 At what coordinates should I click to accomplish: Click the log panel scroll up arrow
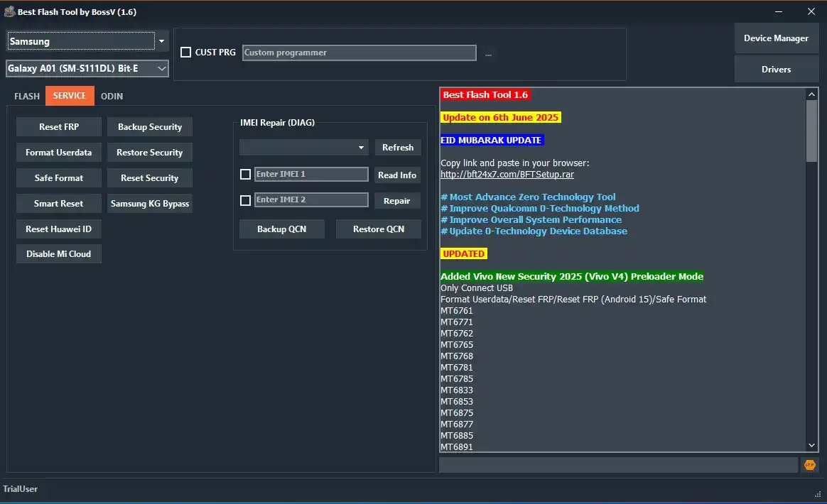[x=811, y=94]
